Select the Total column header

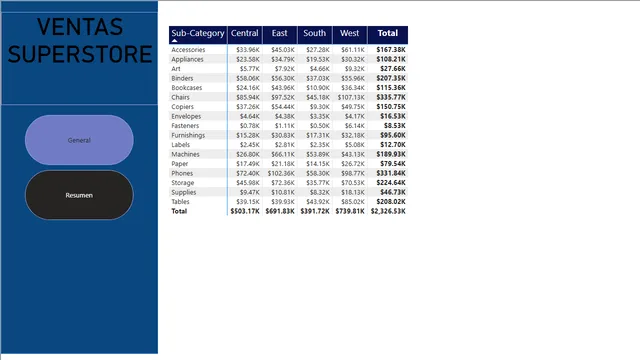click(x=388, y=33)
